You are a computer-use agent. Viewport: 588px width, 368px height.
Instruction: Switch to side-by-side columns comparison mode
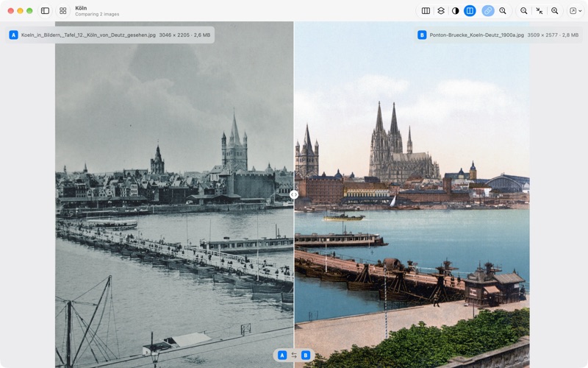point(426,11)
